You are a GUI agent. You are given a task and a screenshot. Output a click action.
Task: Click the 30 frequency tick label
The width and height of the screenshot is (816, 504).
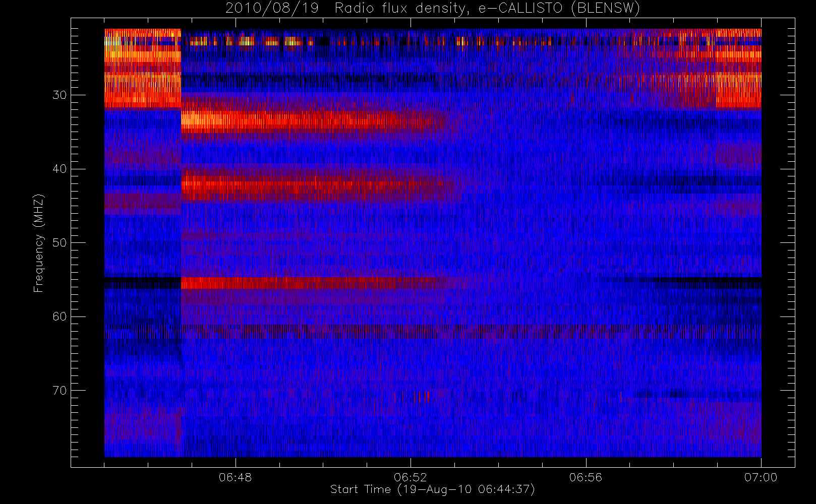click(60, 95)
